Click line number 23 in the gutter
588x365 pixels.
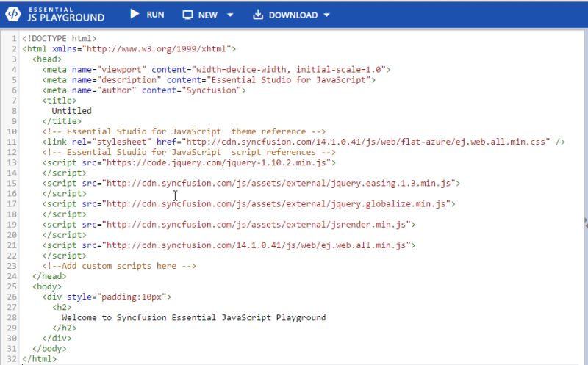point(12,266)
